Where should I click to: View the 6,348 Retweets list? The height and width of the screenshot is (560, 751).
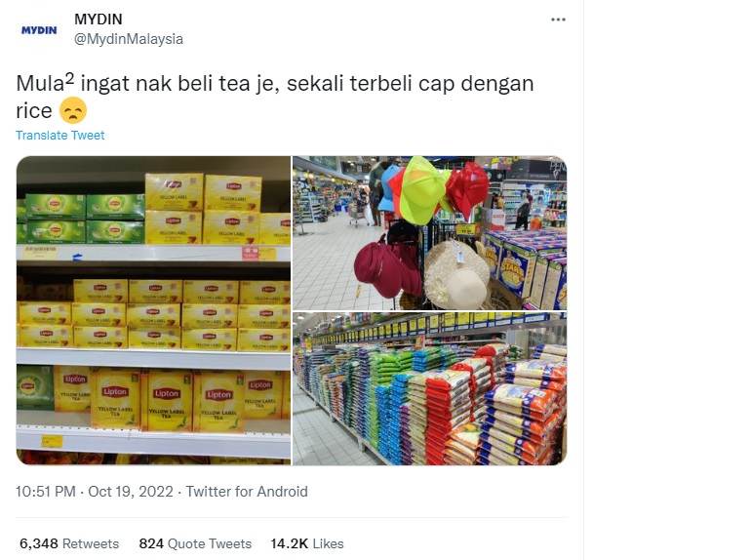tap(69, 543)
